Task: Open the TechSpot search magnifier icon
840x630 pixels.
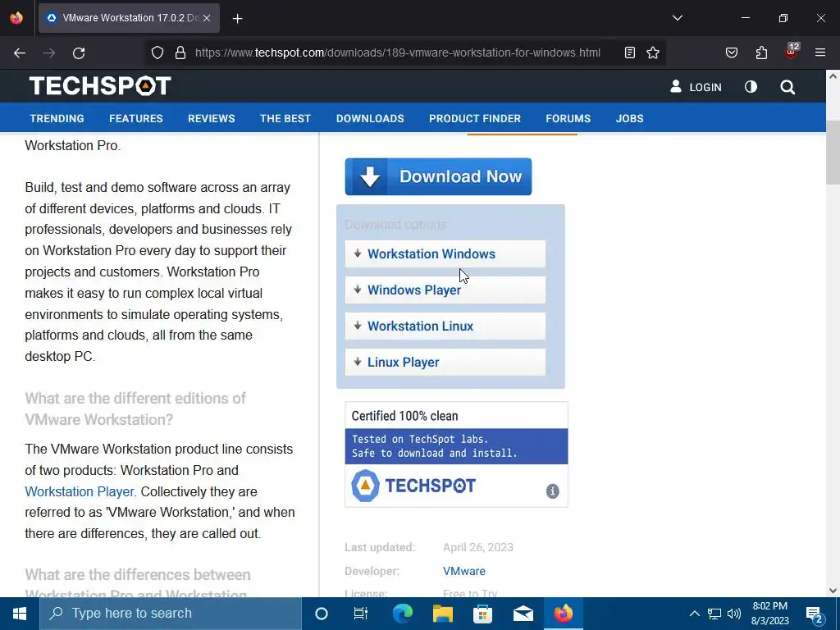Action: 787,87
